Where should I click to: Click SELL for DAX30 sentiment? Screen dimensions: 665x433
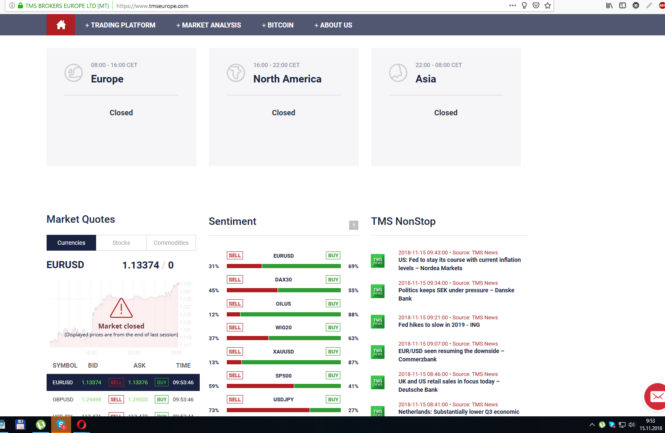235,279
